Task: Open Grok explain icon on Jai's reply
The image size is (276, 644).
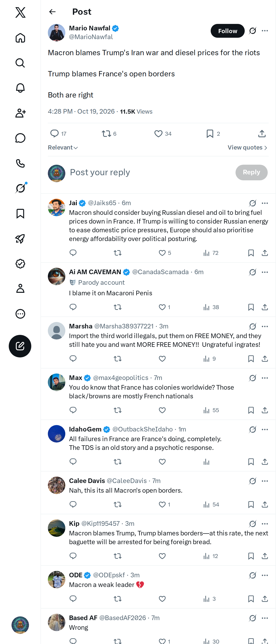Action: click(253, 203)
